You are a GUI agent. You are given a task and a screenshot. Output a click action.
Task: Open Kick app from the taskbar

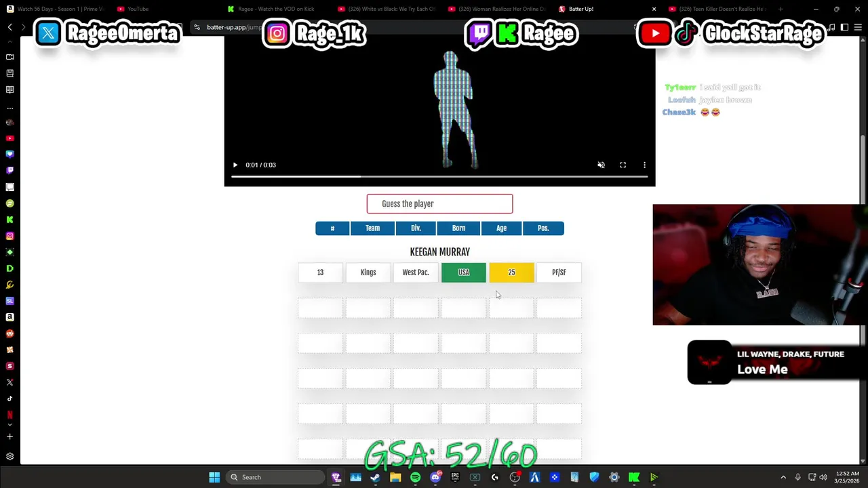coord(634,477)
